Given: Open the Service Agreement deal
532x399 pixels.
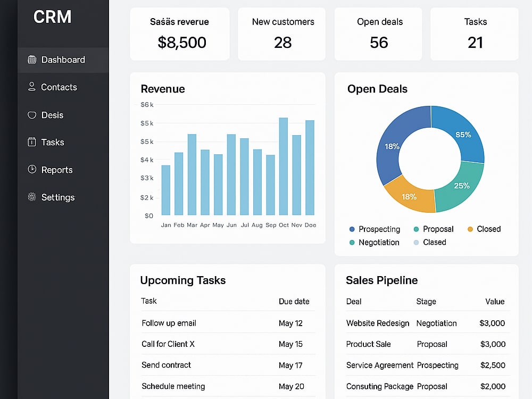Looking at the screenshot, I should 380,365.
